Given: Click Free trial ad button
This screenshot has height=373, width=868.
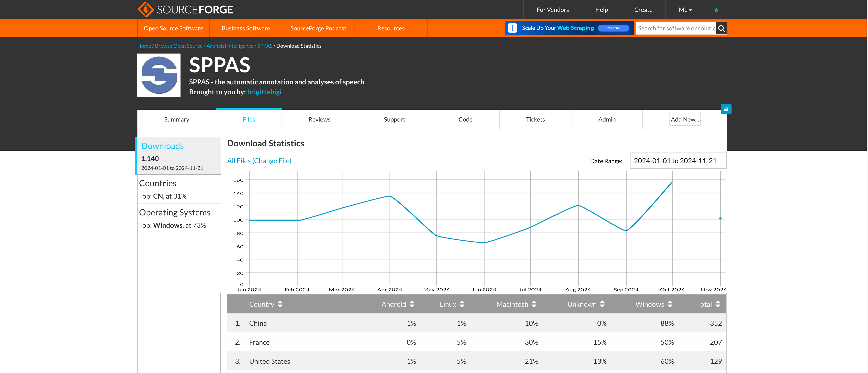Looking at the screenshot, I should click(613, 28).
